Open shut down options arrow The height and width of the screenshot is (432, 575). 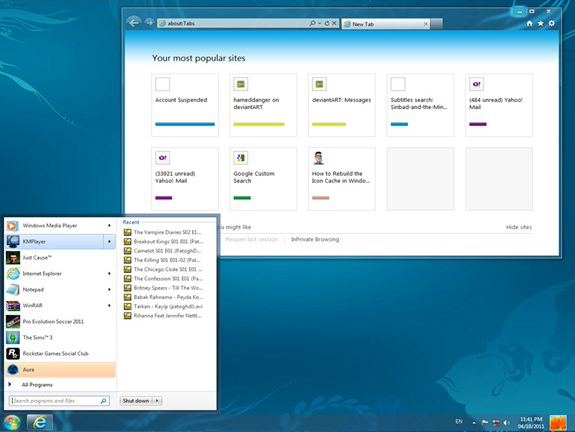(157, 401)
